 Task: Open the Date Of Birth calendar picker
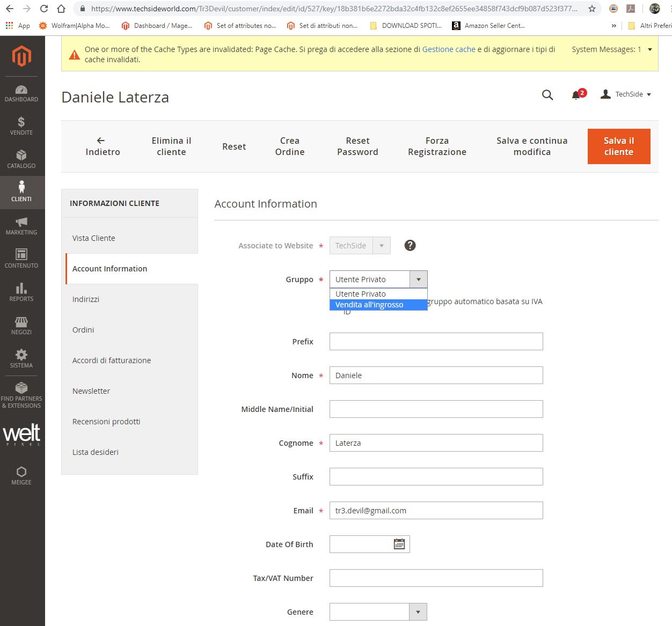[x=398, y=543]
